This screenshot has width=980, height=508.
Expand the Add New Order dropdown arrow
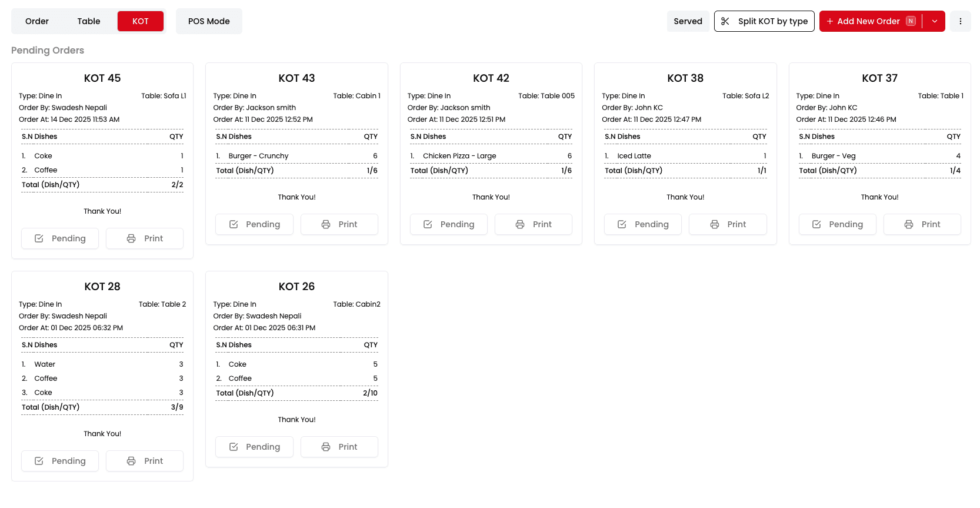(x=934, y=21)
